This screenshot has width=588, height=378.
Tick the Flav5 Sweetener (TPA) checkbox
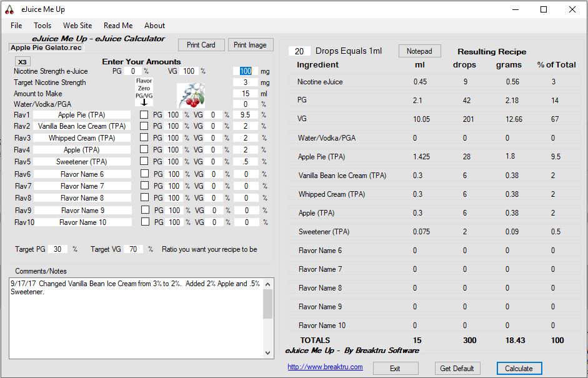coord(144,162)
